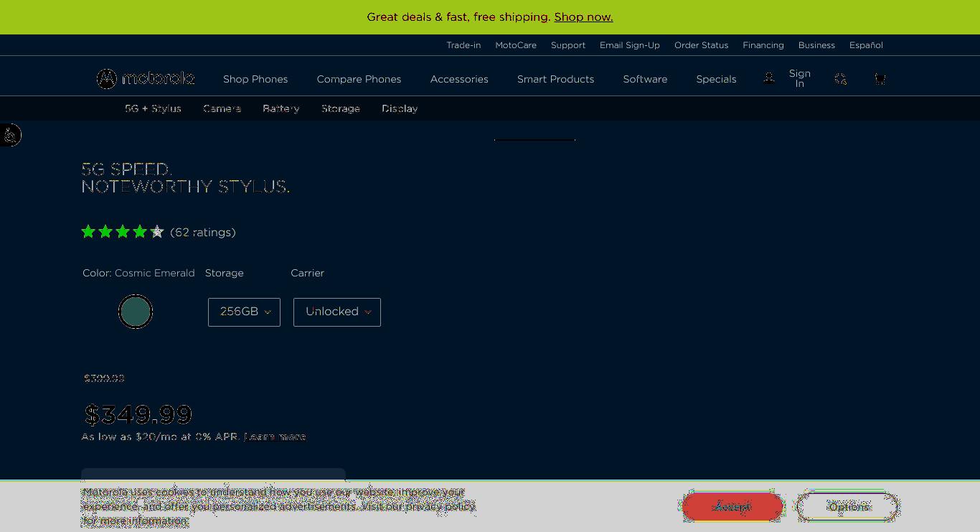Screen dimensions: 980x532
Task: Expand the 256GB storage dropdown
Action: tap(244, 312)
